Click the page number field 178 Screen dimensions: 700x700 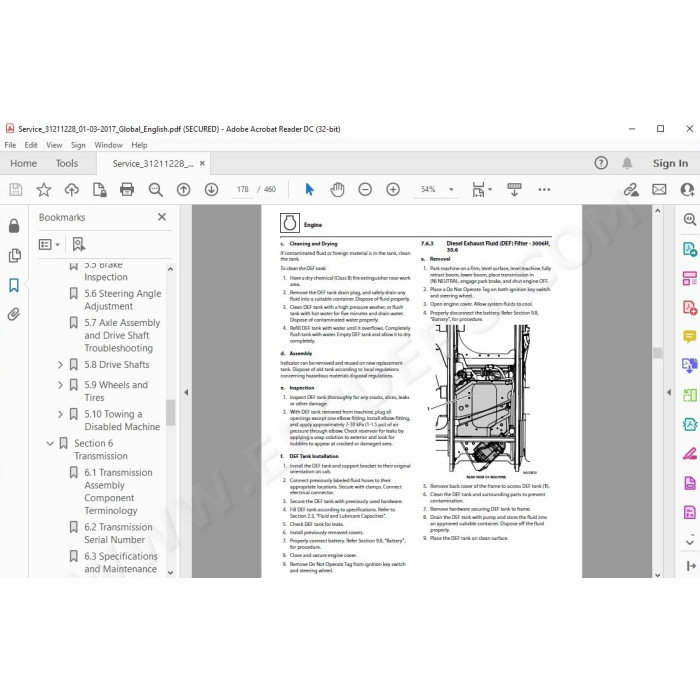pos(243,190)
